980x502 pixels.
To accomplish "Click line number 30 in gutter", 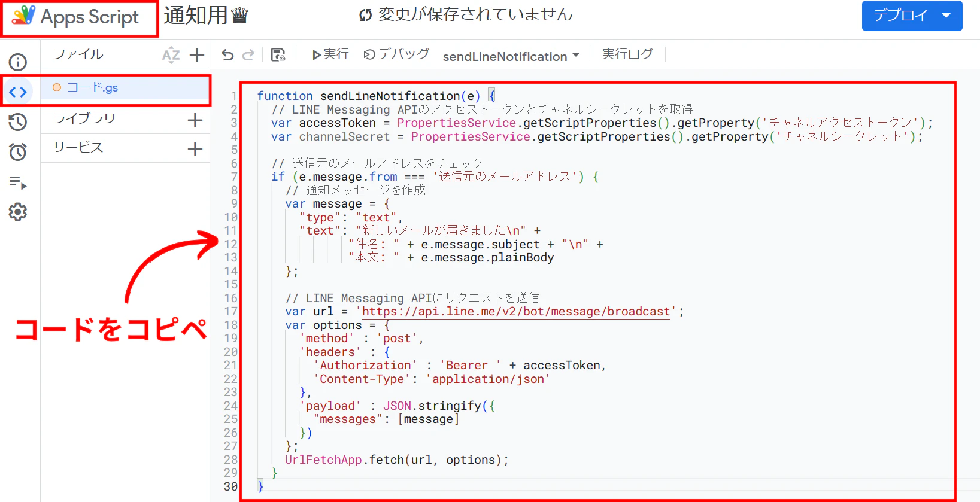I will coord(230,486).
